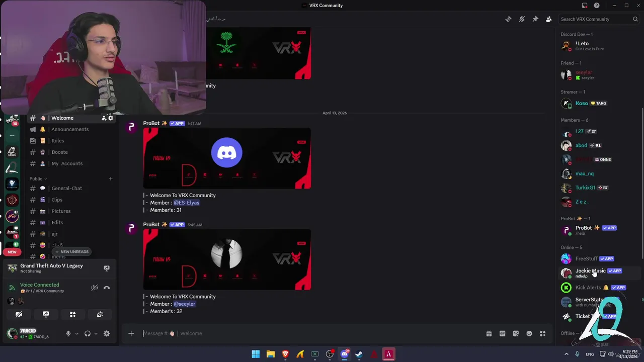The image size is (644, 362).
Task: Open welcome image with Discord logo
Action: pyautogui.click(x=227, y=158)
